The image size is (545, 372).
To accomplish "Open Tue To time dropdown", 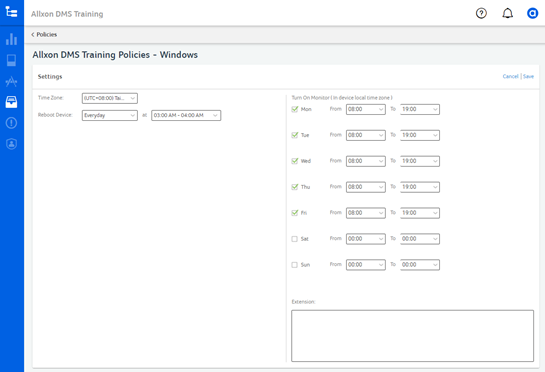I will (x=420, y=135).
